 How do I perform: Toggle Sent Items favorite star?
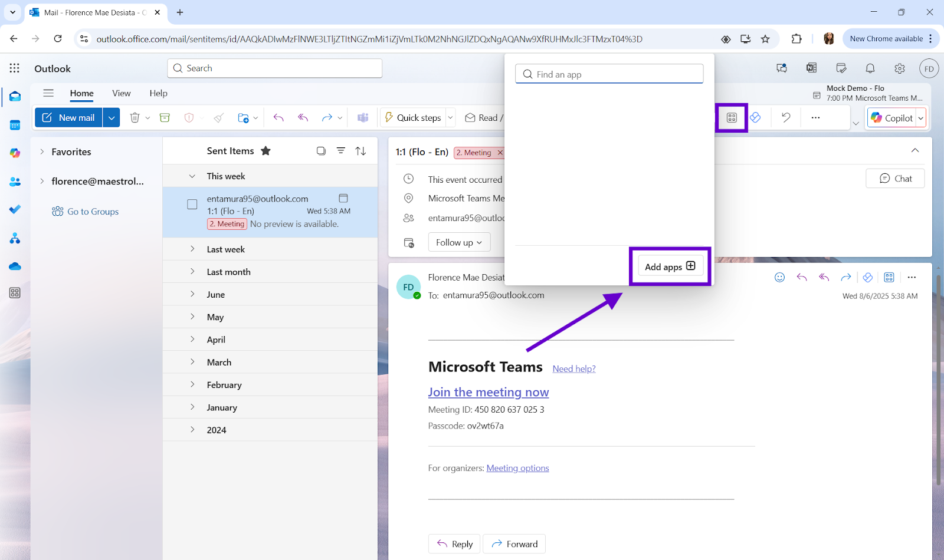pos(265,151)
